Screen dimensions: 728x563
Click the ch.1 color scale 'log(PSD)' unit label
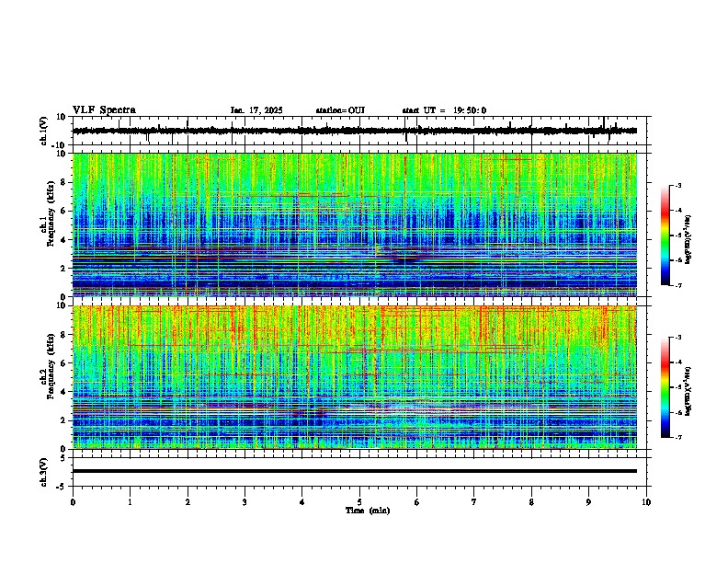pos(688,239)
